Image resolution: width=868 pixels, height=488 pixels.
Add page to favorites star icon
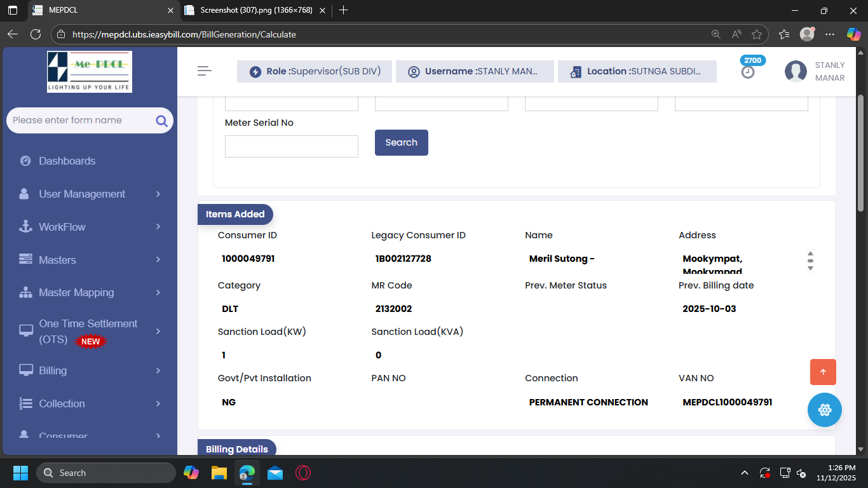click(x=757, y=34)
